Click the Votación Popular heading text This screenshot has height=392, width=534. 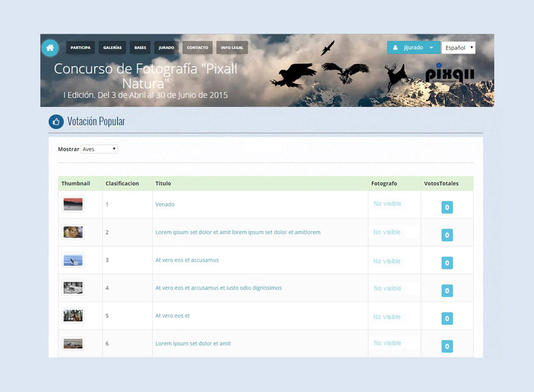pyautogui.click(x=96, y=122)
